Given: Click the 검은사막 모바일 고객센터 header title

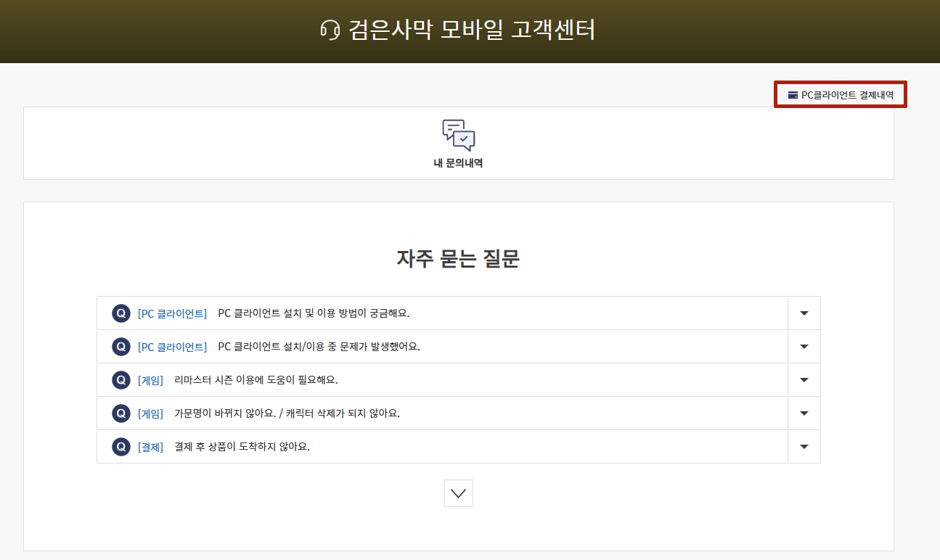Looking at the screenshot, I should [472, 30].
